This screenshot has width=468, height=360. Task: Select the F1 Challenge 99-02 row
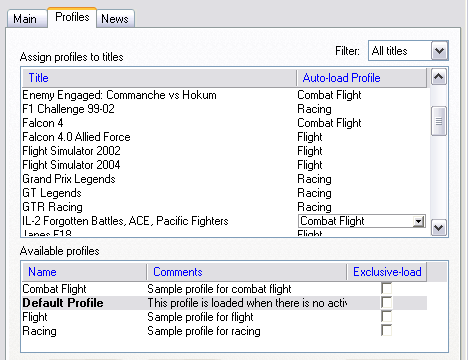[68, 109]
